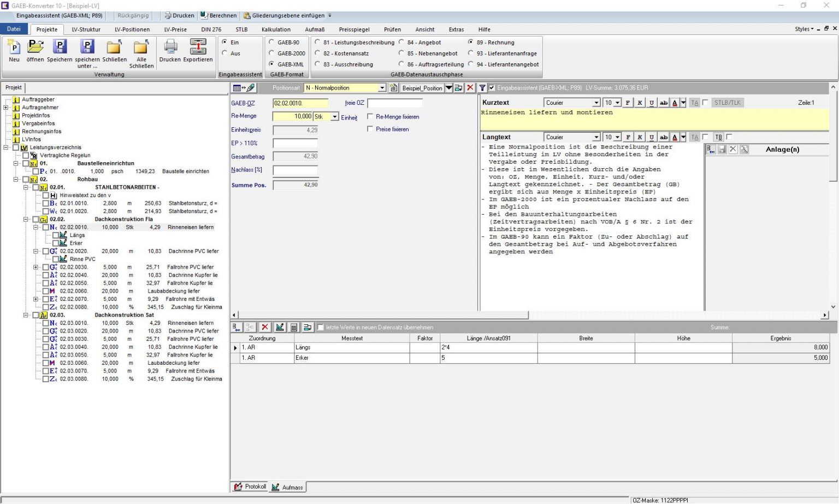Select the 84 - Angebot radio button
Image resolution: width=839 pixels, height=504 pixels.
pyautogui.click(x=401, y=42)
